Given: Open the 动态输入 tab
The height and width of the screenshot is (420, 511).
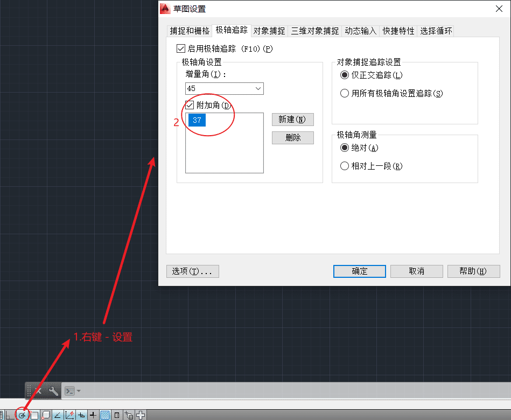Looking at the screenshot, I should click(x=361, y=31).
